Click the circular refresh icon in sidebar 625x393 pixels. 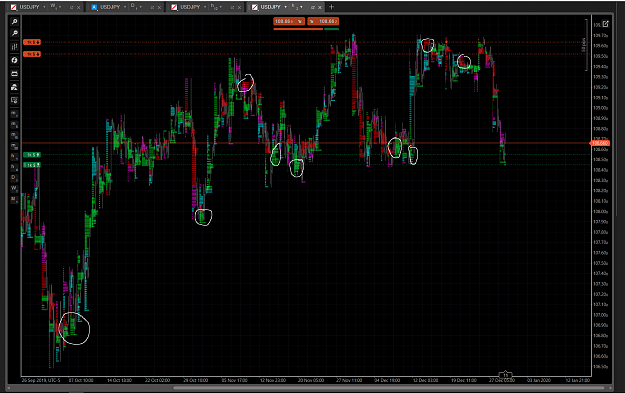pyautogui.click(x=14, y=60)
